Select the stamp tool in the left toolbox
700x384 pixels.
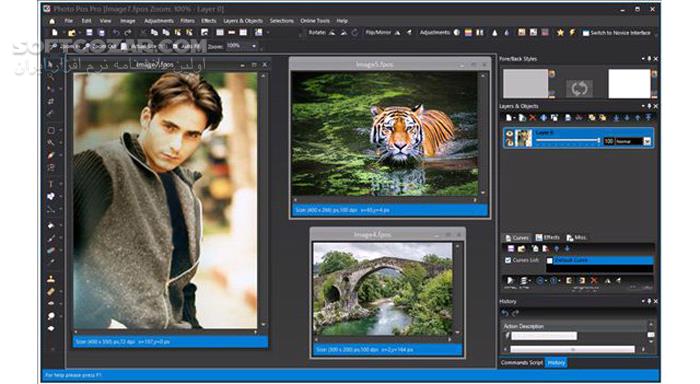click(51, 279)
